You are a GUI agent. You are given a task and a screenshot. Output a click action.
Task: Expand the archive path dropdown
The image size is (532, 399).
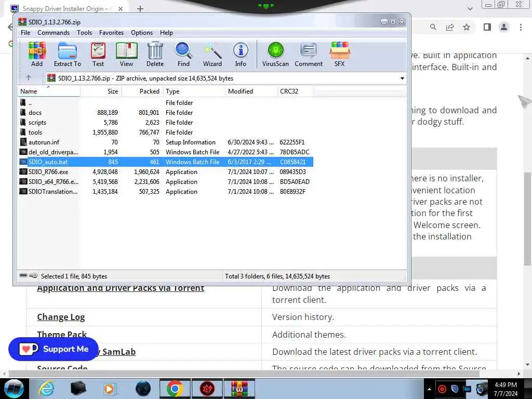click(x=402, y=78)
